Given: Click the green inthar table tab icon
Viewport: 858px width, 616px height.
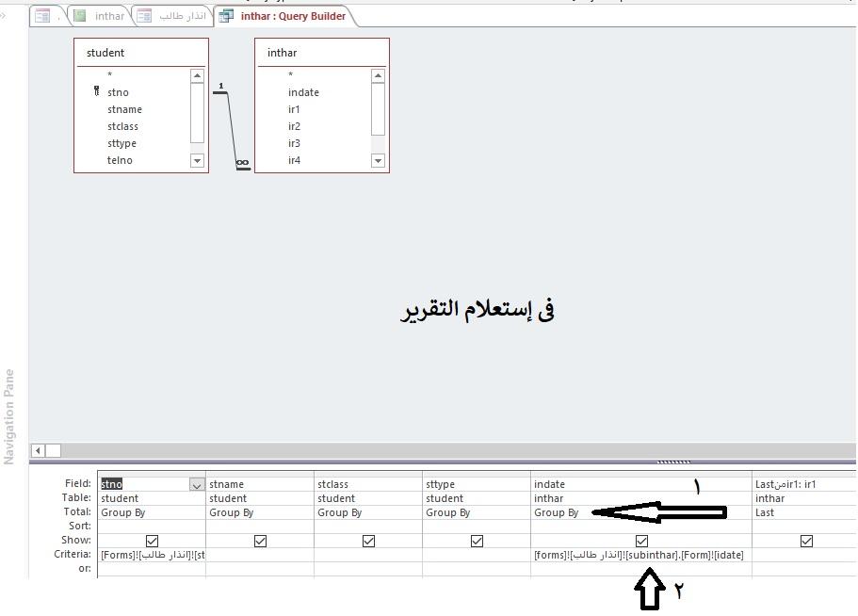Looking at the screenshot, I should pyautogui.click(x=80, y=16).
